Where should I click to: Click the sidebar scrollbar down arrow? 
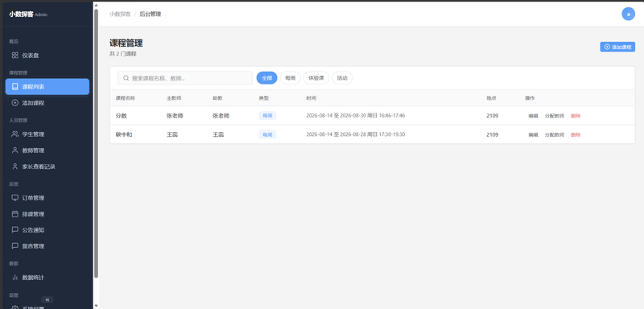96,306
